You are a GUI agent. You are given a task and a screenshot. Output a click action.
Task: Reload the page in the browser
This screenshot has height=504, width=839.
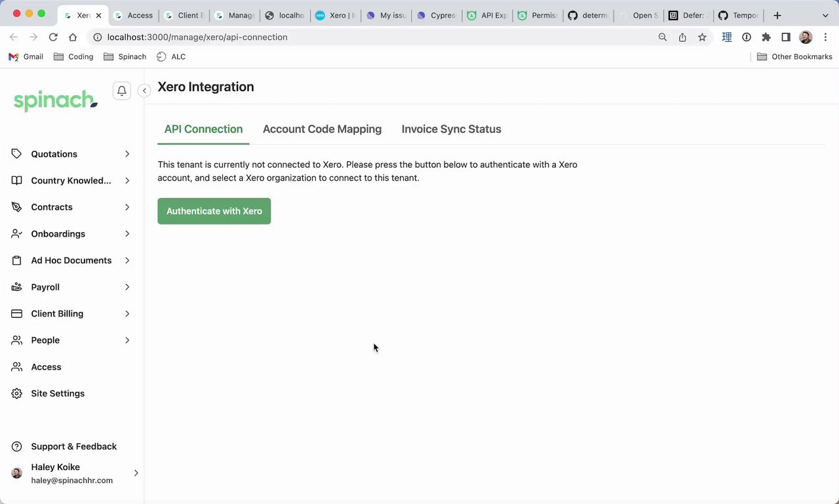point(53,37)
